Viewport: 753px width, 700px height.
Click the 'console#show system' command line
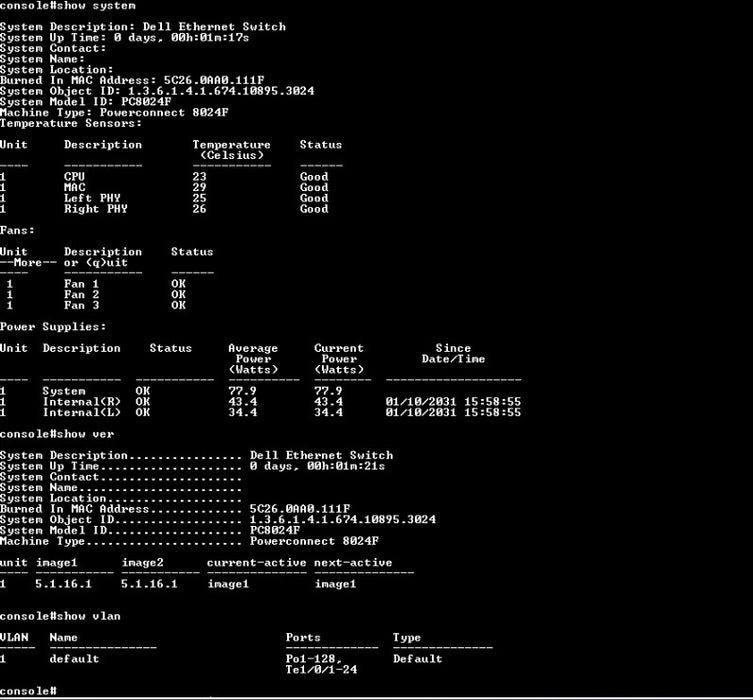point(68,6)
